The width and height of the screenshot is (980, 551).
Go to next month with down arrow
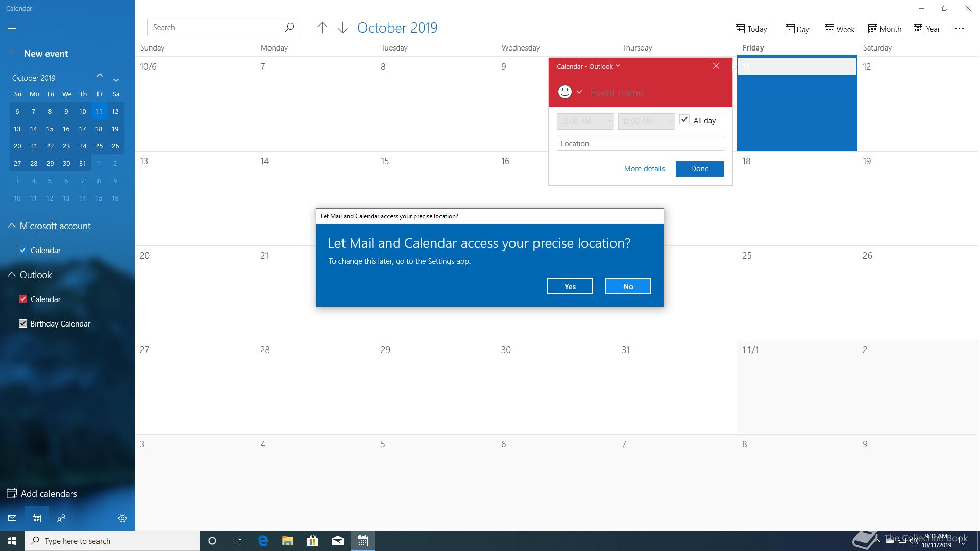coord(342,28)
